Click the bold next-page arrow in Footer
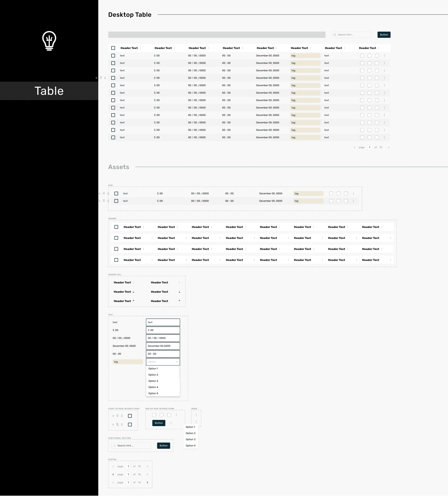This screenshot has width=448, height=498. point(147,482)
